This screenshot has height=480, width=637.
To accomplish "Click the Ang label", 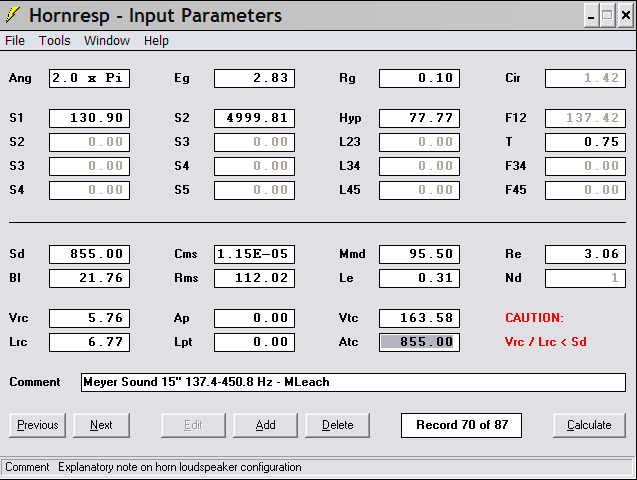I will click(x=20, y=78).
